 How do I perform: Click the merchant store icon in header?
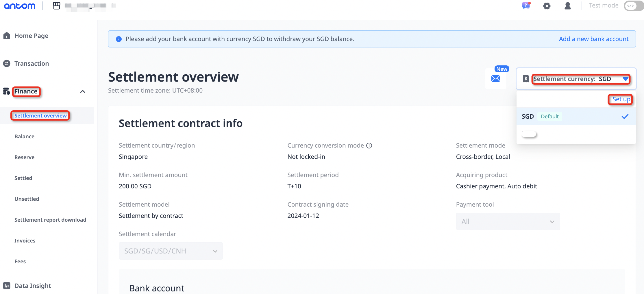coord(57,6)
